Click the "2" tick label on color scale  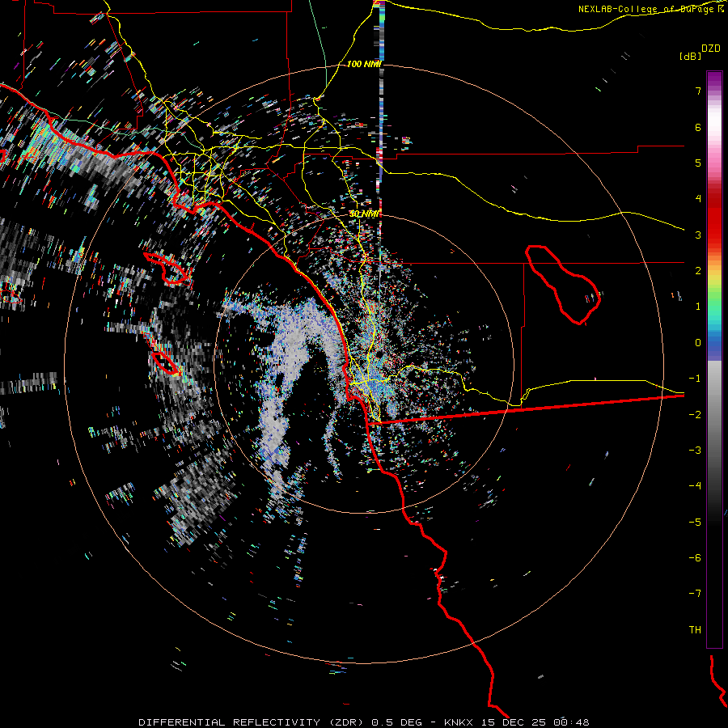pos(698,271)
